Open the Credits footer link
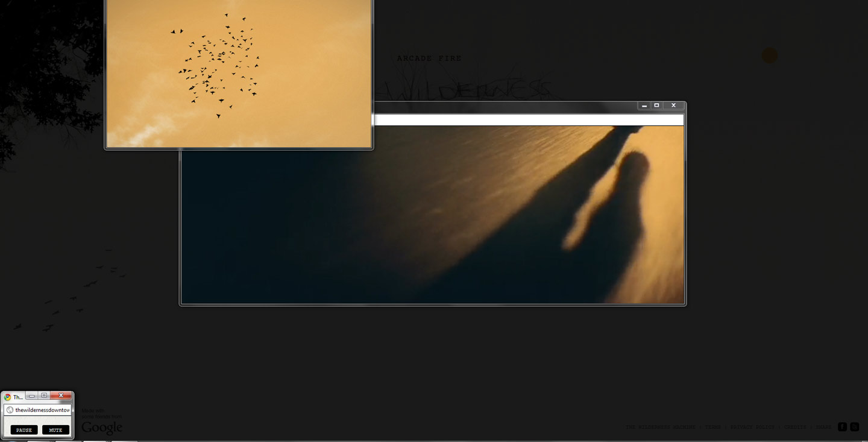The width and height of the screenshot is (868, 442). coord(795,427)
